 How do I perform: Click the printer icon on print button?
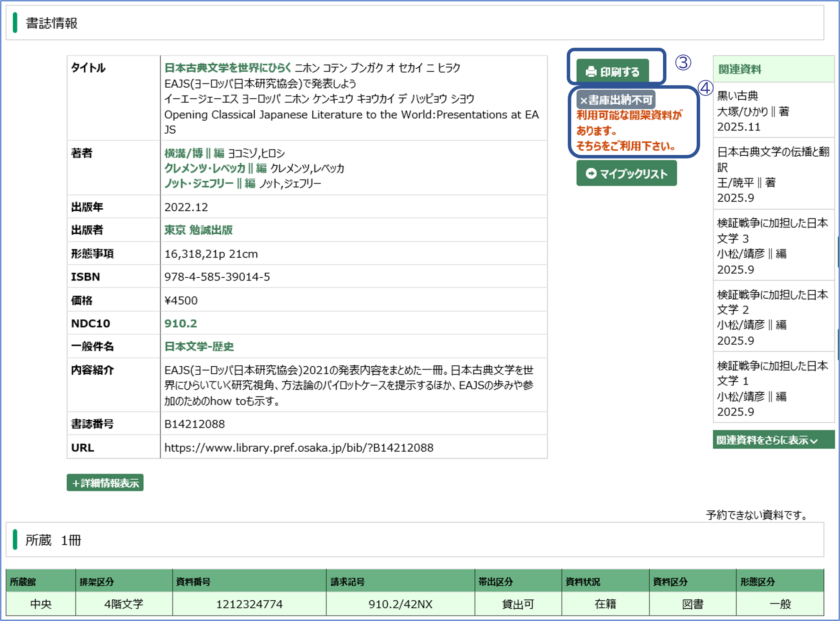pos(591,71)
